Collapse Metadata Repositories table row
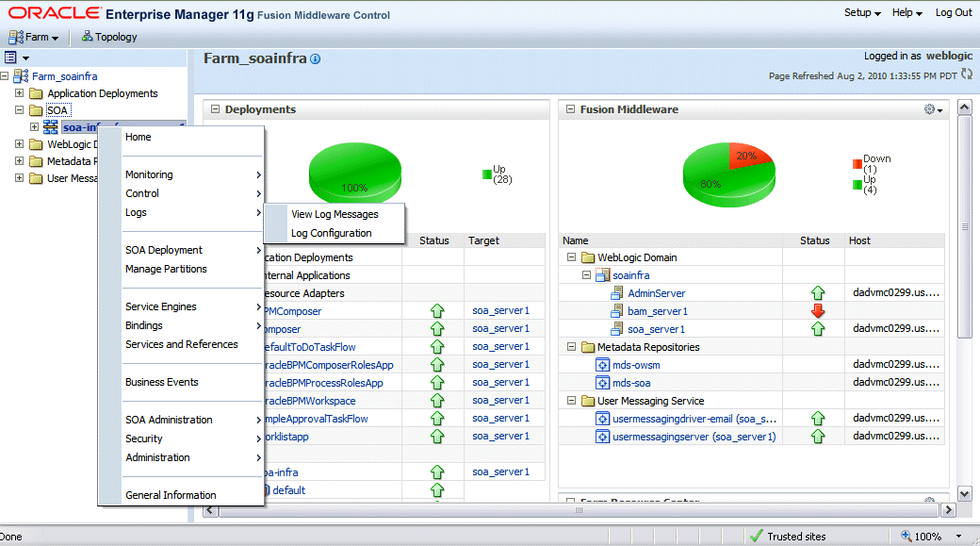The height and width of the screenshot is (546, 980). pyautogui.click(x=571, y=346)
